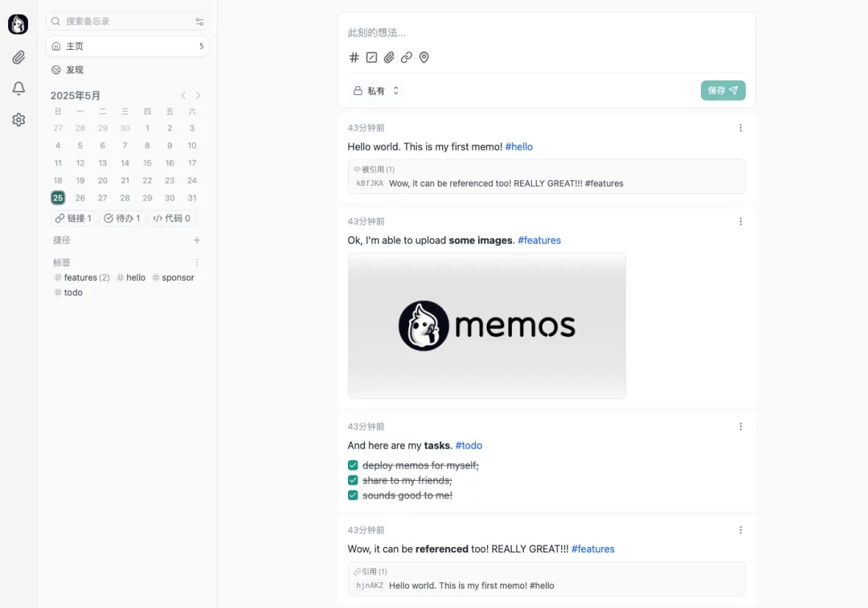Click the 被引用 (1) label

[x=375, y=170]
